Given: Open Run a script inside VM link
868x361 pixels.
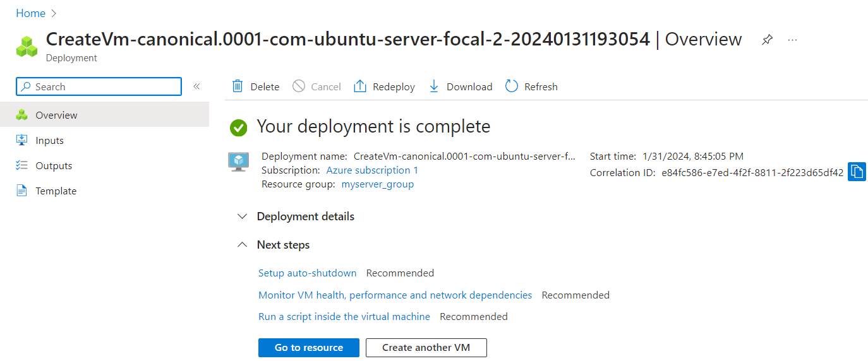Looking at the screenshot, I should (x=344, y=316).
